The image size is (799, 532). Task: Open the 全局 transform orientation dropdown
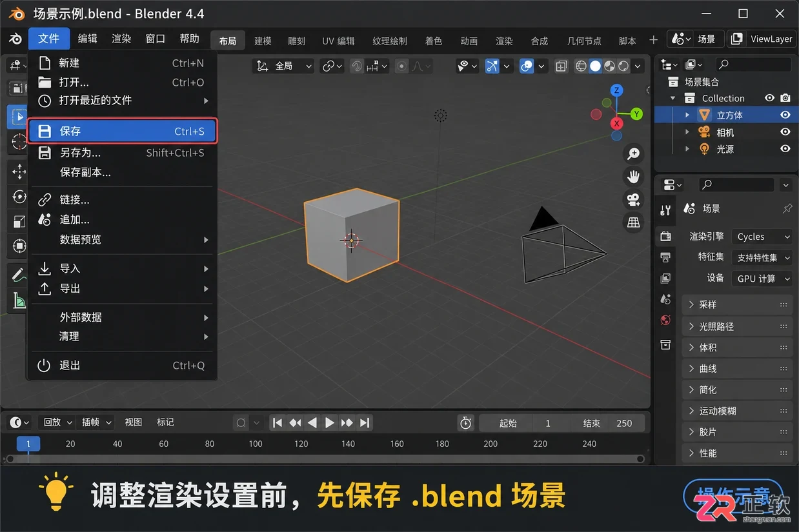284,66
